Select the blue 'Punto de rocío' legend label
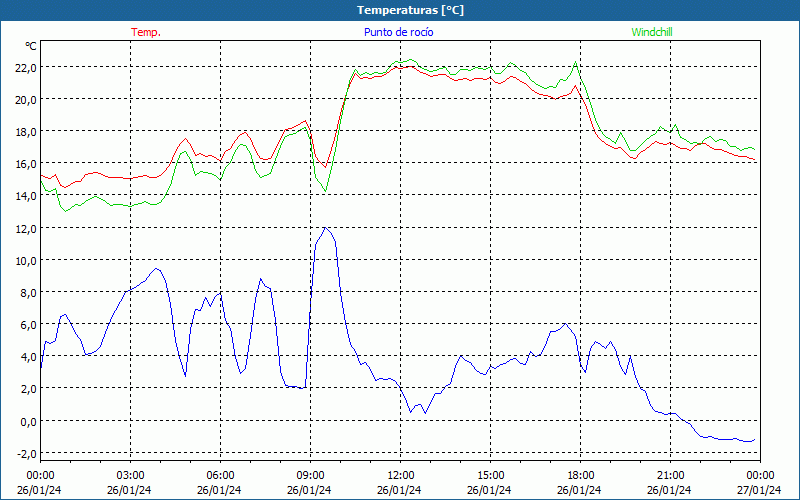 [398, 32]
